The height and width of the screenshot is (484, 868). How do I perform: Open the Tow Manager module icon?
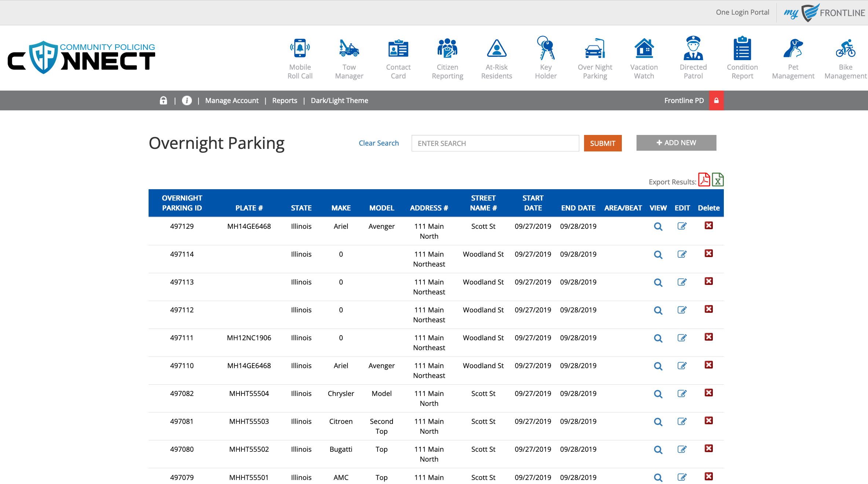(x=349, y=49)
